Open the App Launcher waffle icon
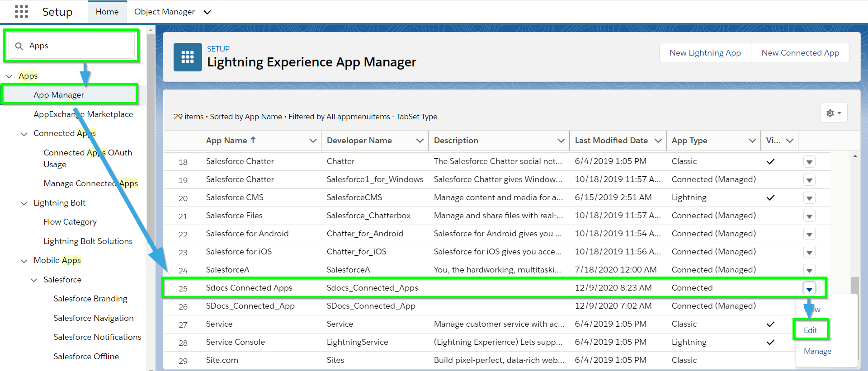 click(x=21, y=12)
